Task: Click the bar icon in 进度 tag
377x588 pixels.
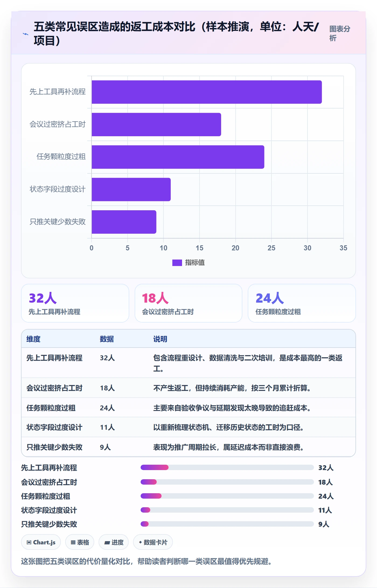Action: point(107,543)
